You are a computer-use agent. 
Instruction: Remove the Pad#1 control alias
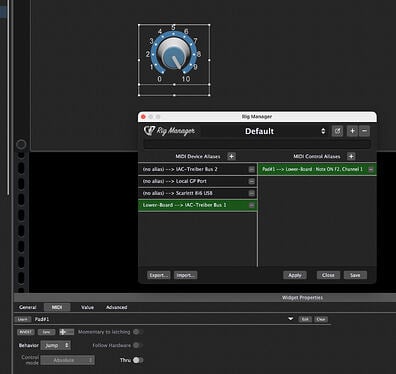(371, 169)
